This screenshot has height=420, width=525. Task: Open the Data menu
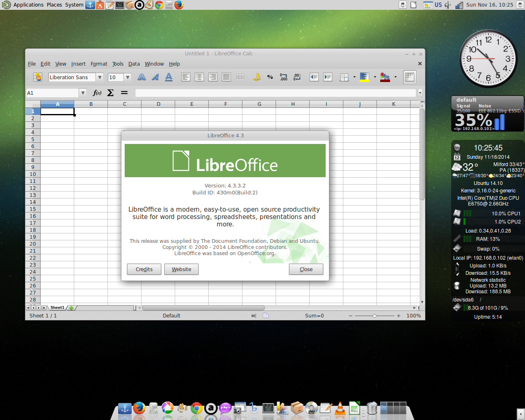pos(134,64)
